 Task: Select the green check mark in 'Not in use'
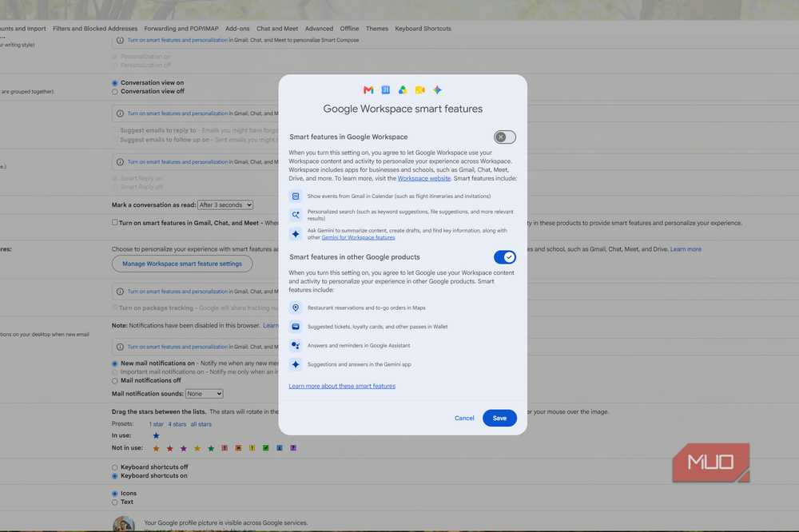pos(265,448)
